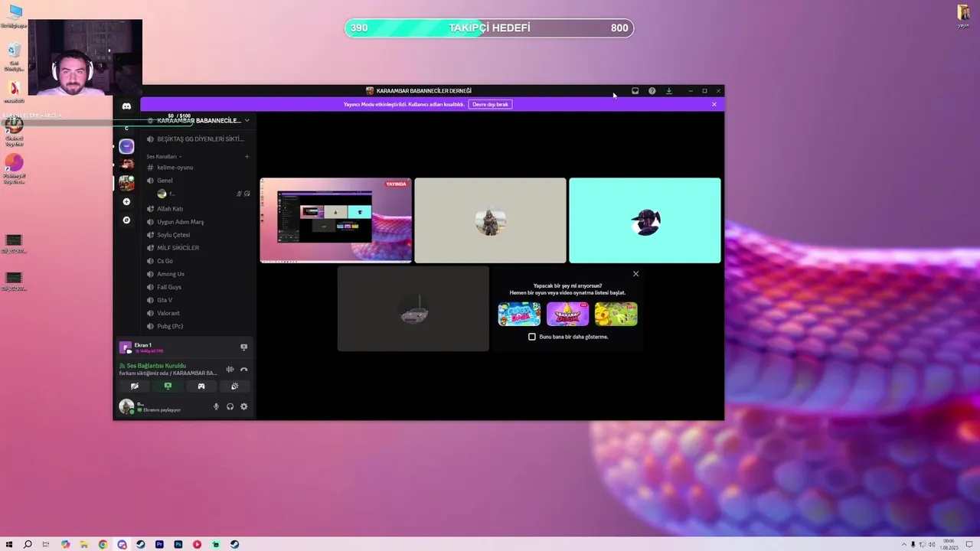Open Chrome from the taskbar
The height and width of the screenshot is (551, 980).
[103, 545]
